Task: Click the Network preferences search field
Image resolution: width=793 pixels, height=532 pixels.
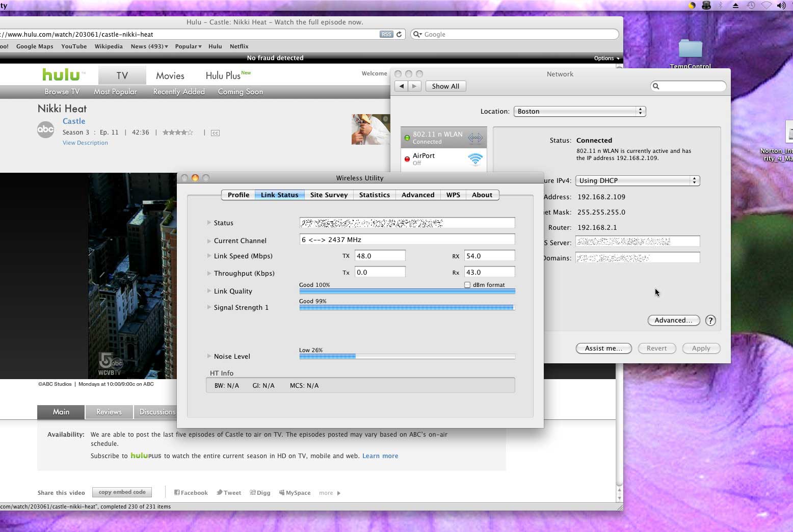Action: 689,86
